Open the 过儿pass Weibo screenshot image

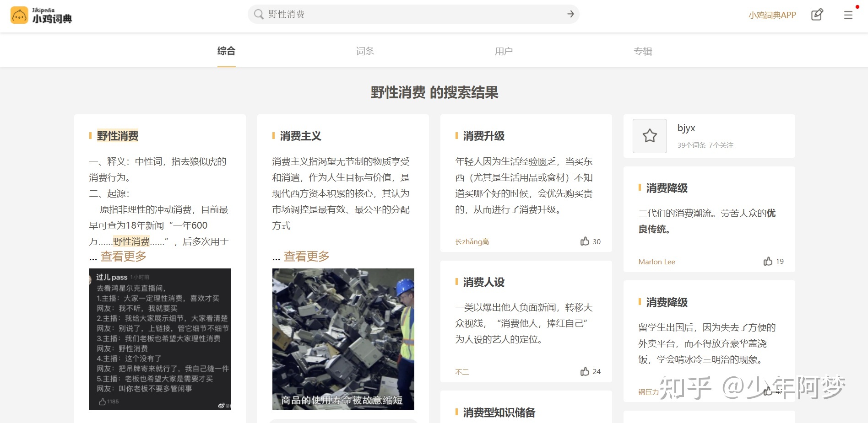click(x=160, y=339)
